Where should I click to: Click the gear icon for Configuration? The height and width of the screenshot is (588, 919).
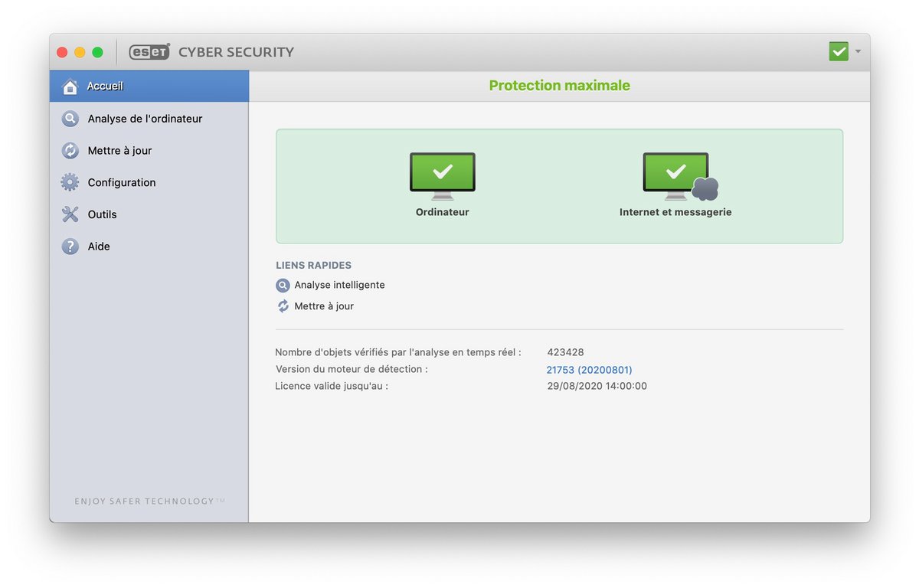click(x=70, y=182)
